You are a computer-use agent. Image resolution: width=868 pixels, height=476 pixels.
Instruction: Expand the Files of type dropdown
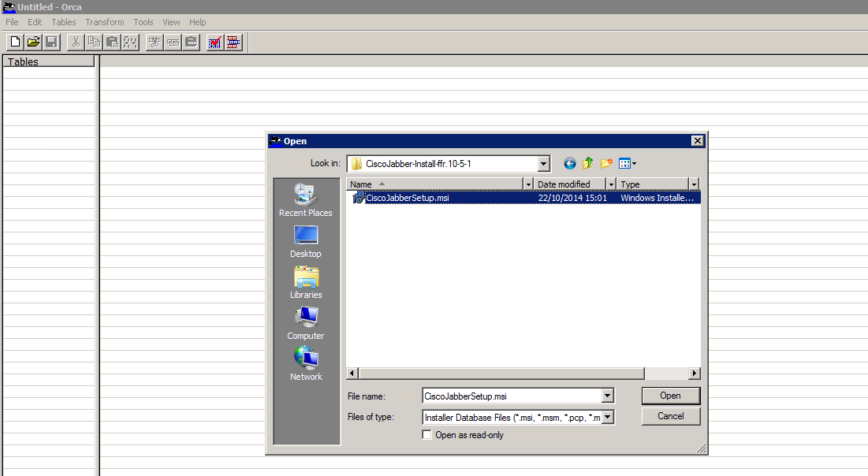pos(607,418)
